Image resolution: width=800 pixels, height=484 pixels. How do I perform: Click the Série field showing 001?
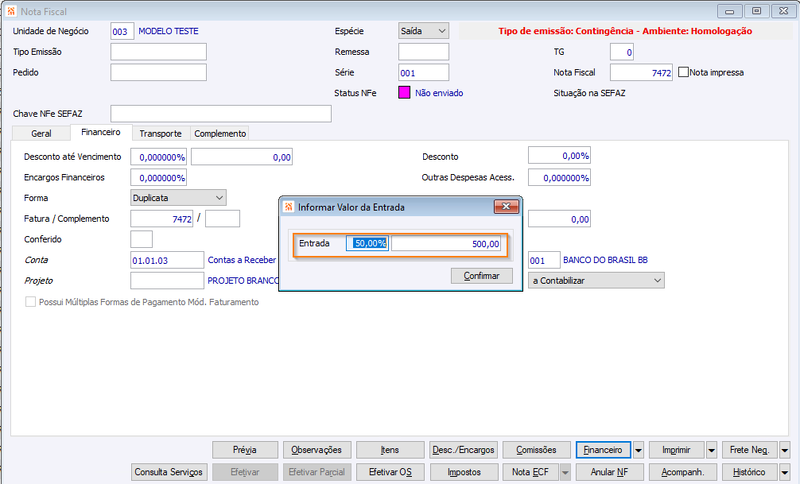tap(423, 72)
